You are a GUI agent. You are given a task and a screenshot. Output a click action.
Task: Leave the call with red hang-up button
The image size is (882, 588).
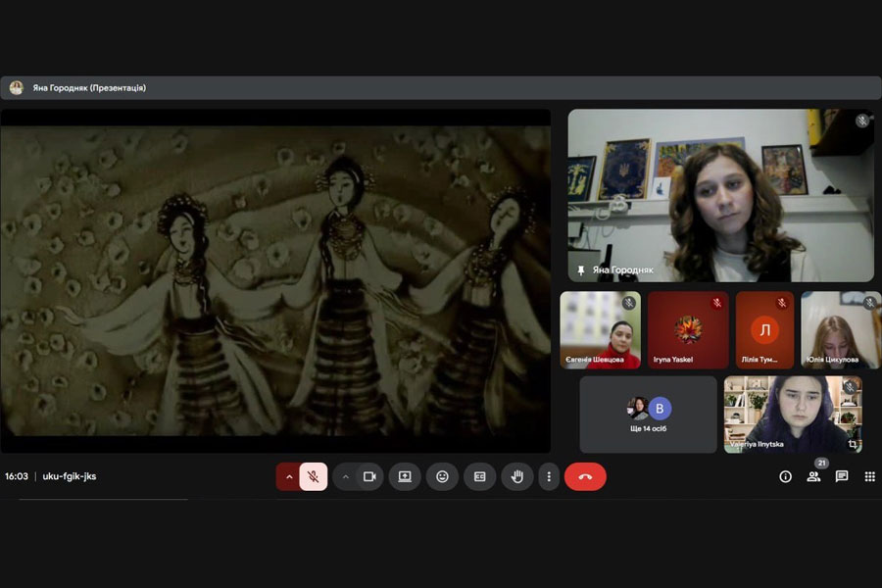coord(585,476)
